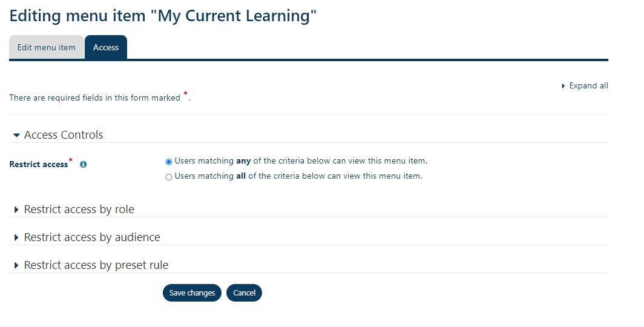The width and height of the screenshot is (644, 327).
Task: Select the 'any of the criteria' radio button
Action: 169,162
